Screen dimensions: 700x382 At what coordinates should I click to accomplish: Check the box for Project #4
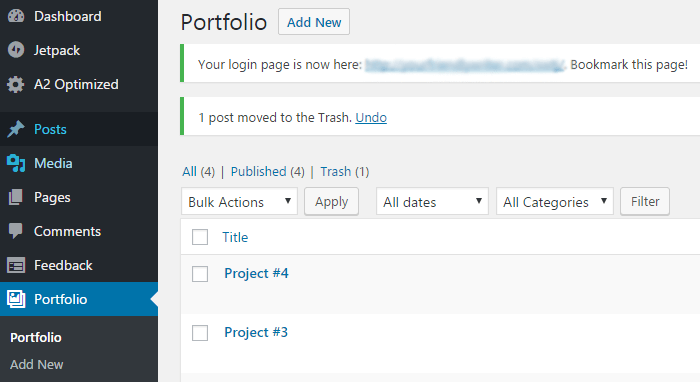(200, 274)
